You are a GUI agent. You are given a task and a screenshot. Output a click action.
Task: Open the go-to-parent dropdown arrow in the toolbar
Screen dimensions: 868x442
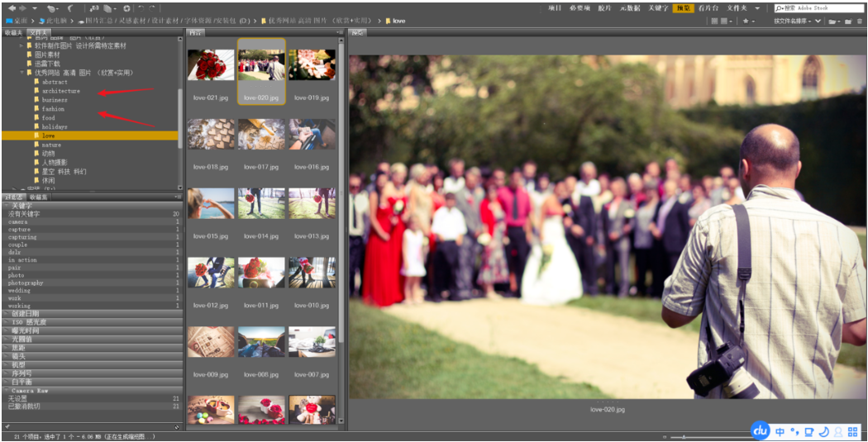(x=35, y=8)
